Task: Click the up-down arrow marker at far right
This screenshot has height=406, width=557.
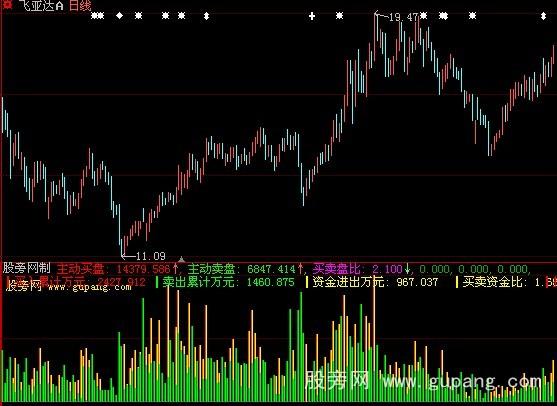Action: pyautogui.click(x=543, y=16)
